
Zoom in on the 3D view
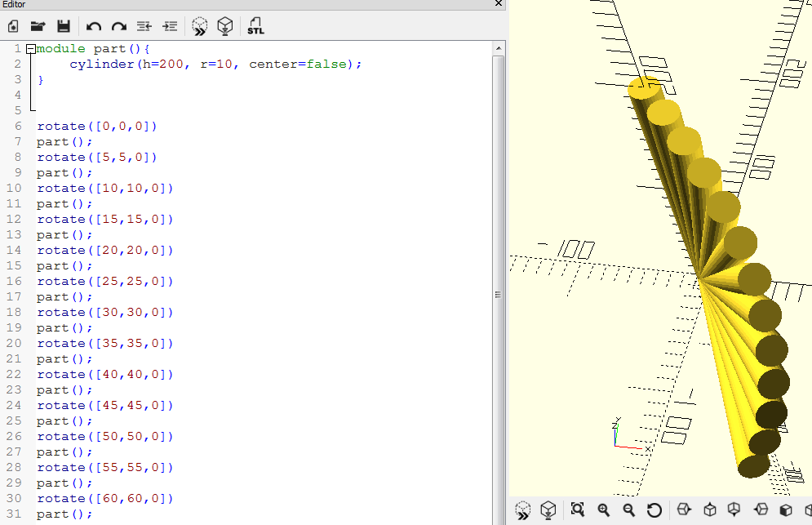[604, 510]
